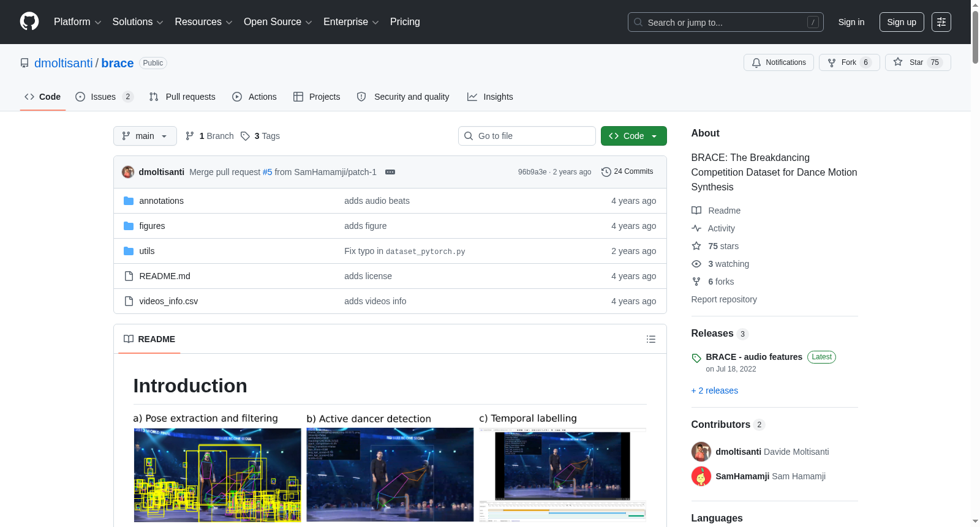Click the annotations folder icon

pos(129,201)
